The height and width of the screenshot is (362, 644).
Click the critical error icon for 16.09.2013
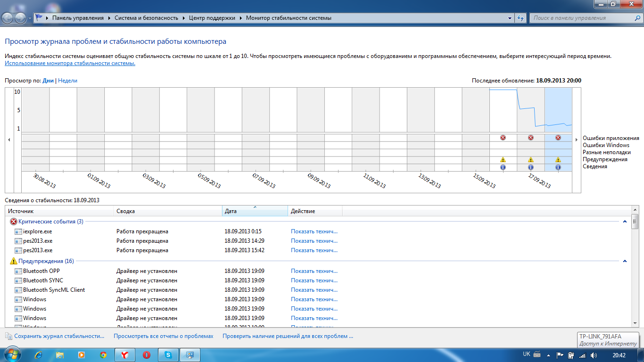pyautogui.click(x=503, y=138)
